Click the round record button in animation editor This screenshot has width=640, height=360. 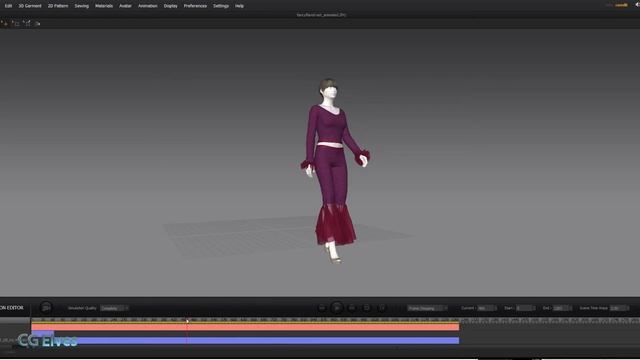click(x=46, y=308)
